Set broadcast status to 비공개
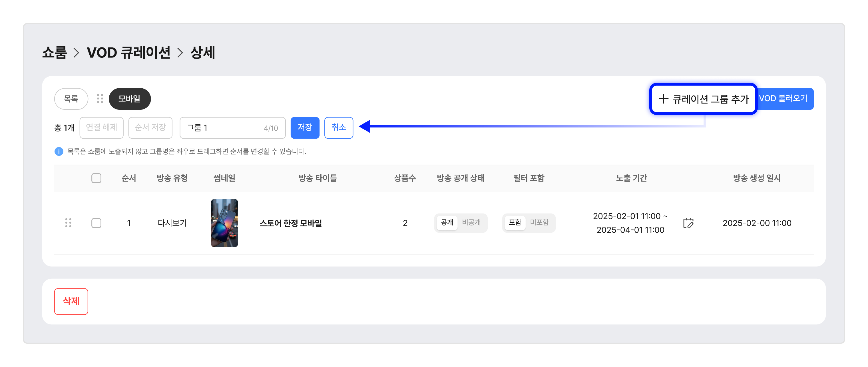The height and width of the screenshot is (367, 868). (x=471, y=223)
